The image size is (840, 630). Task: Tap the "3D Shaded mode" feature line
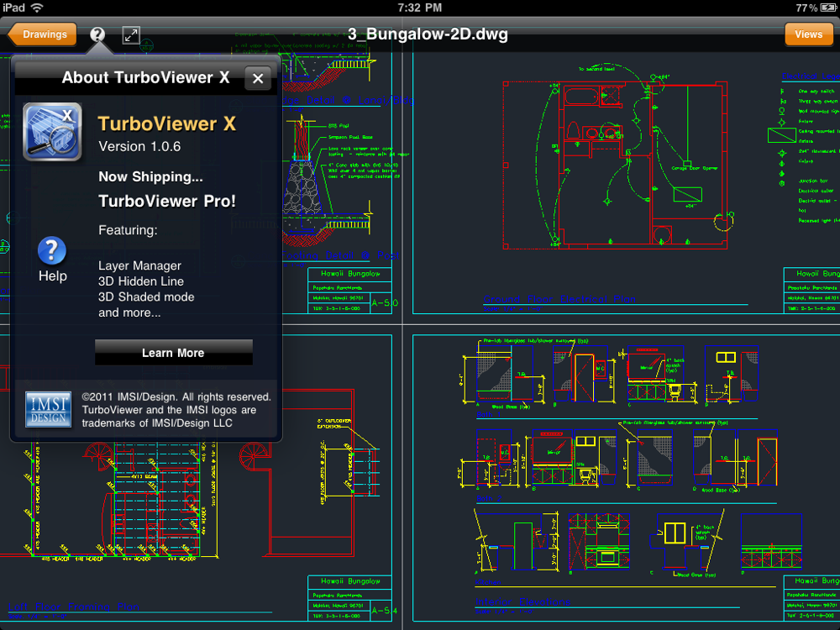coord(146,297)
